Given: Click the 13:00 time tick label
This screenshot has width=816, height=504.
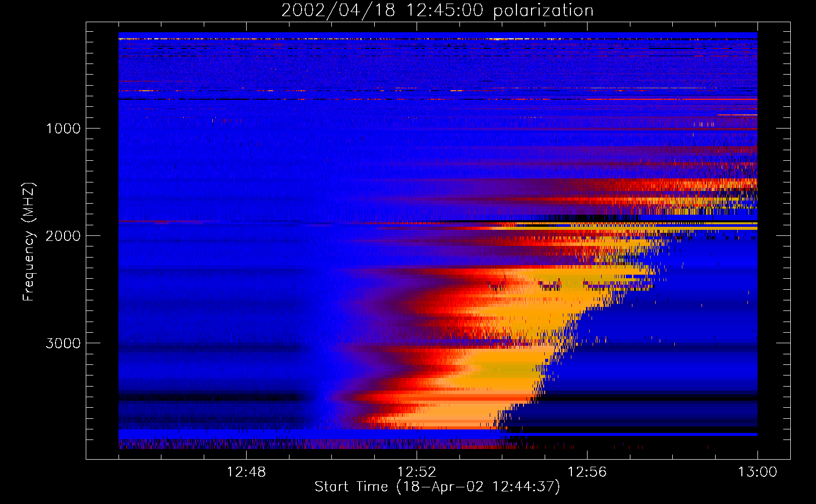Looking at the screenshot, I should click(x=757, y=472).
